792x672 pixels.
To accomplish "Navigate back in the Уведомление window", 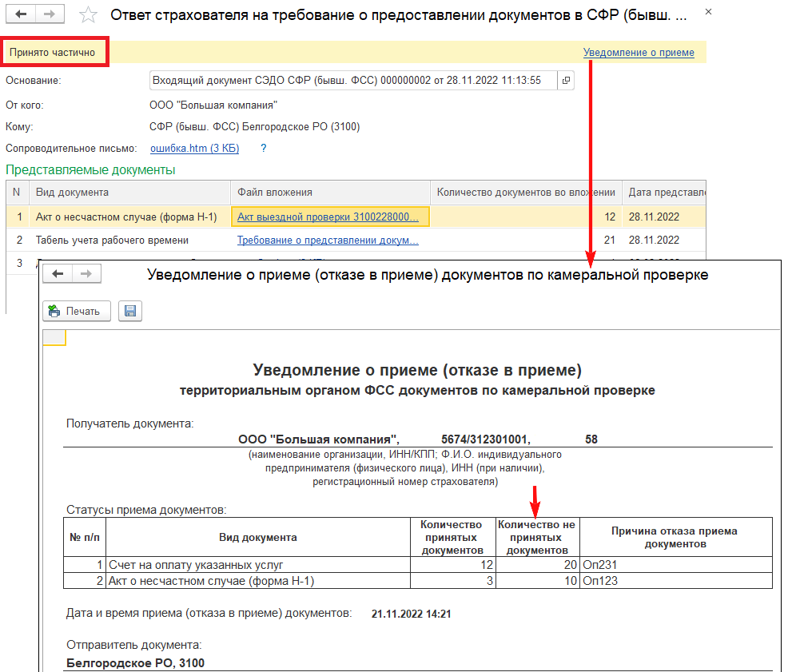I will tap(58, 273).
